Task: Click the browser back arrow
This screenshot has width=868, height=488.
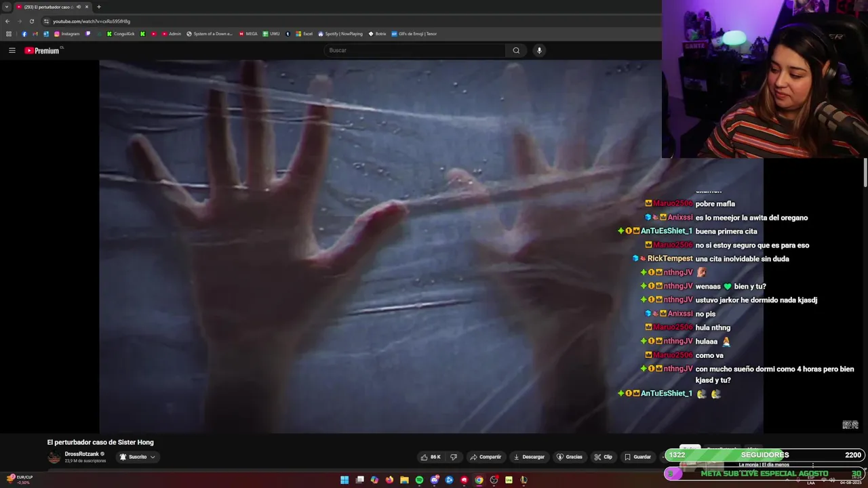Action: click(x=7, y=21)
